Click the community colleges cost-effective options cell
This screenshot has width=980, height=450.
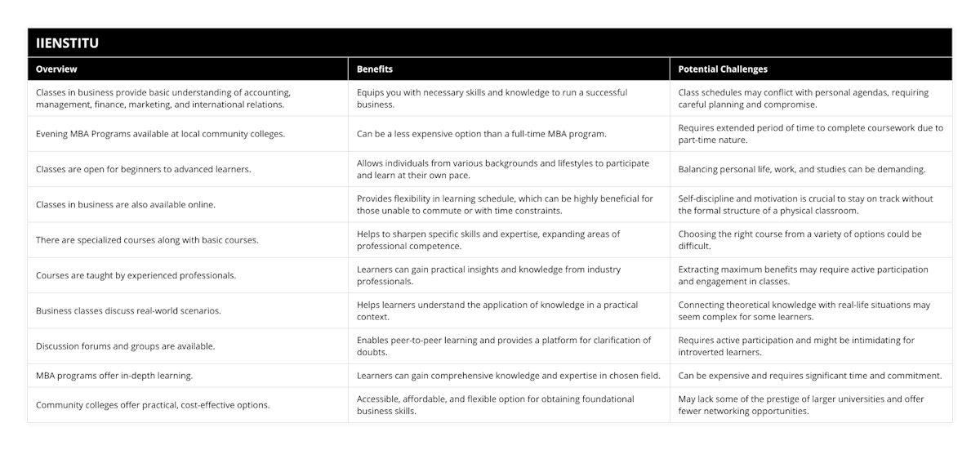tap(188, 405)
